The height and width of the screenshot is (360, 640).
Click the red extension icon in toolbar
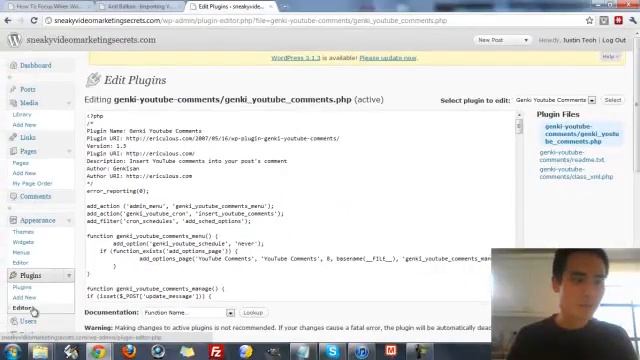pyautogui.click(x=618, y=20)
